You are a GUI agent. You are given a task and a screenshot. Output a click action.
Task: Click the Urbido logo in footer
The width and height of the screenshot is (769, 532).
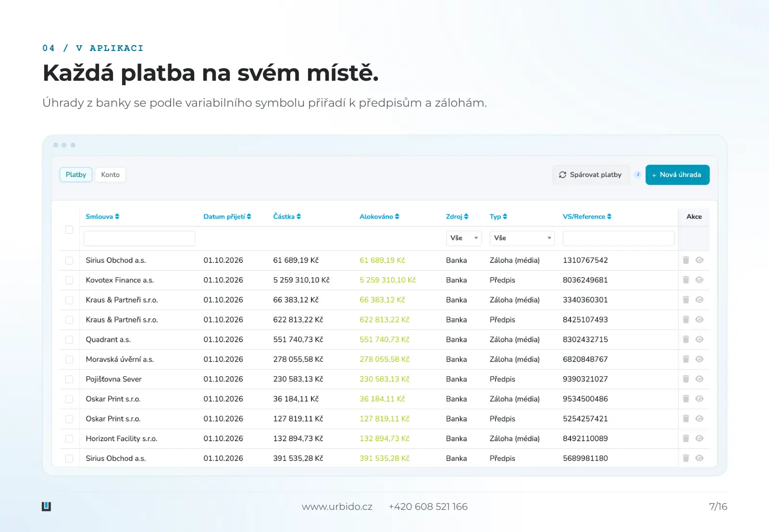click(x=46, y=507)
